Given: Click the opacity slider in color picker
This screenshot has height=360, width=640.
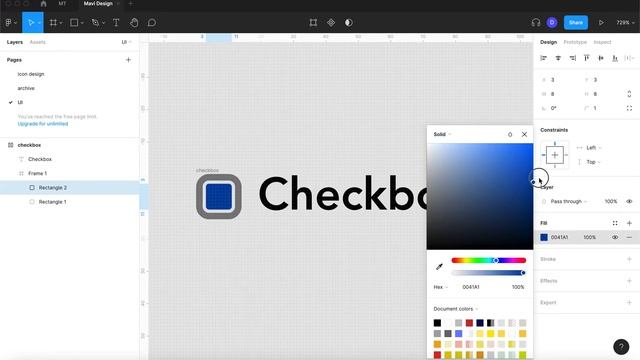Looking at the screenshot, I should coord(489,273).
